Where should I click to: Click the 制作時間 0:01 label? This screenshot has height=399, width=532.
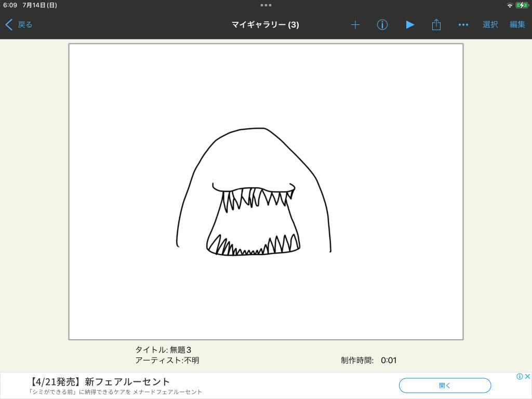368,360
